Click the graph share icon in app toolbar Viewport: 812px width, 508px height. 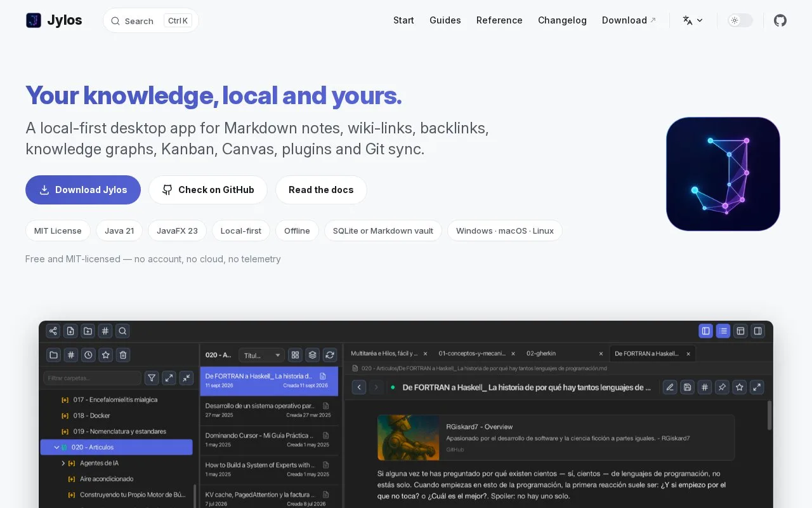(x=53, y=331)
